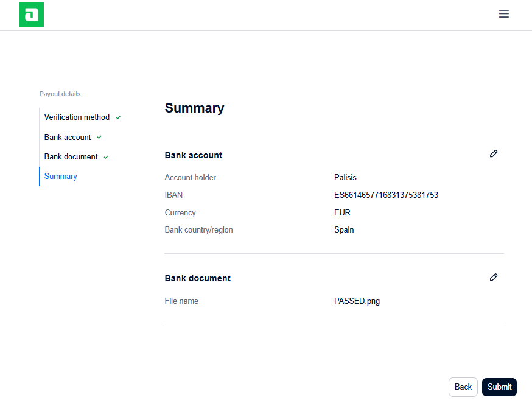532x406 pixels.
Task: Click the Verification method checkmark
Action: 118,117
